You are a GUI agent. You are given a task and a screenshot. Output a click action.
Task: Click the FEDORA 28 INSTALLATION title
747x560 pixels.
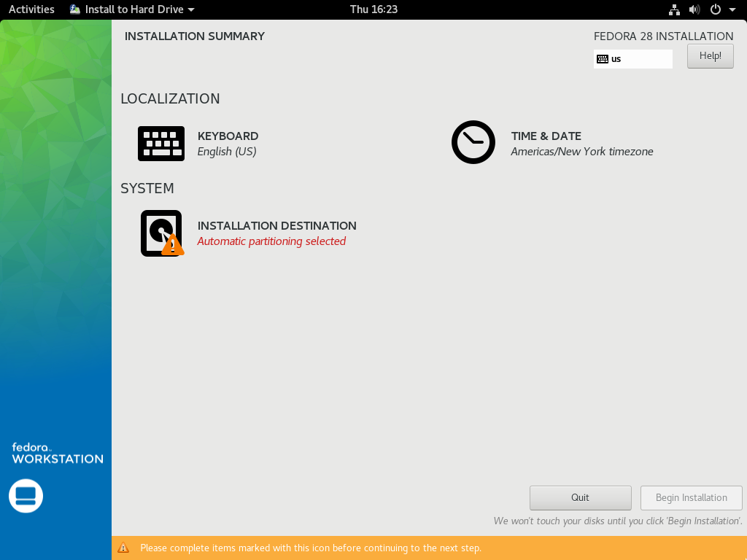[663, 36]
